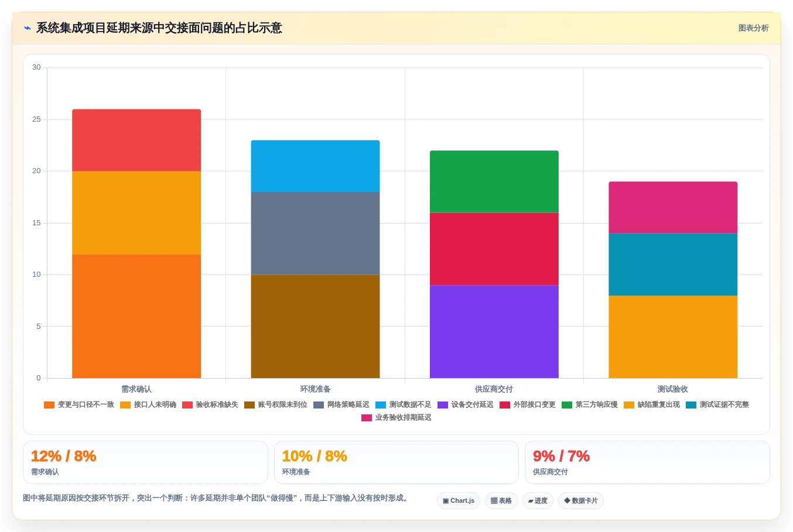Toggle the 验收标准缺失 legend swatch
The width and height of the screenshot is (793, 532).
pyautogui.click(x=187, y=405)
